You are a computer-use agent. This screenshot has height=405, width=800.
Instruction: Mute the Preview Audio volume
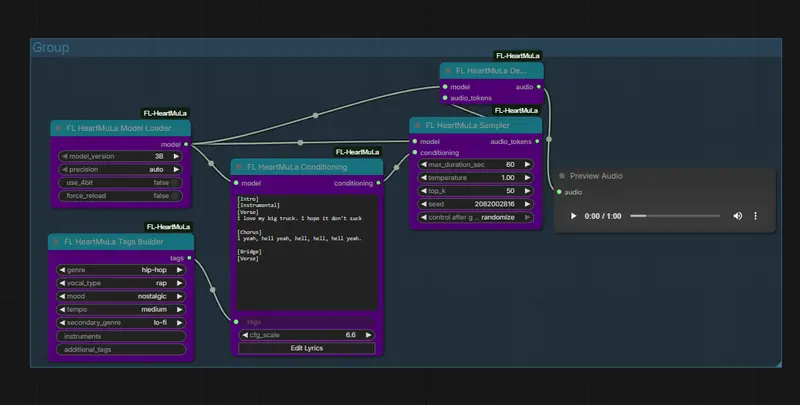[x=738, y=216]
